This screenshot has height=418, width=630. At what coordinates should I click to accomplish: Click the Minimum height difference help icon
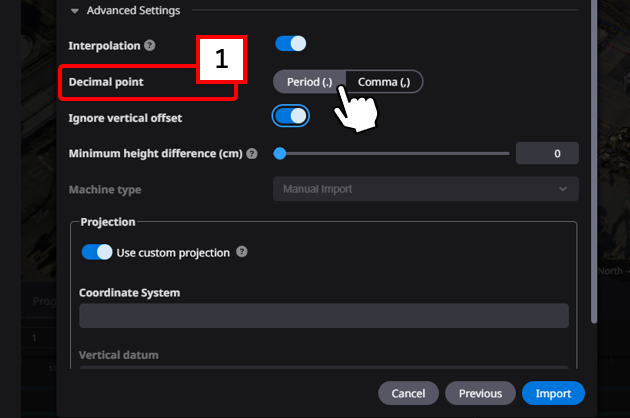(251, 154)
